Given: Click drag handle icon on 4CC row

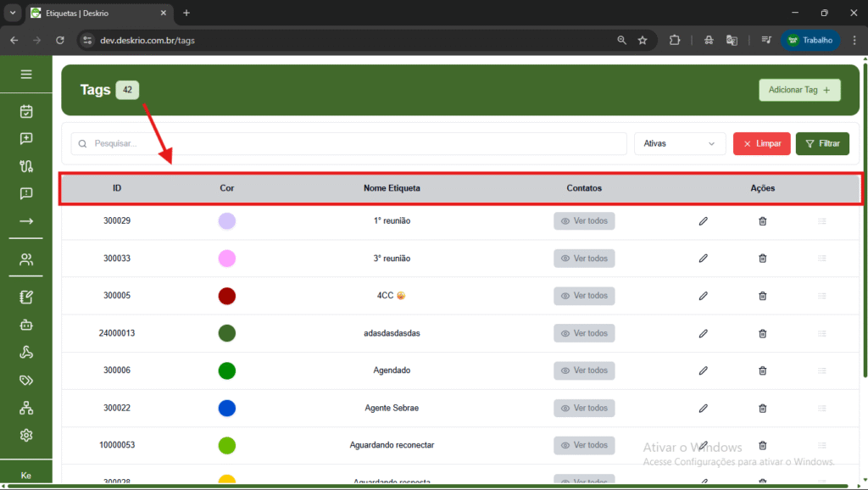Looking at the screenshot, I should click(x=821, y=296).
